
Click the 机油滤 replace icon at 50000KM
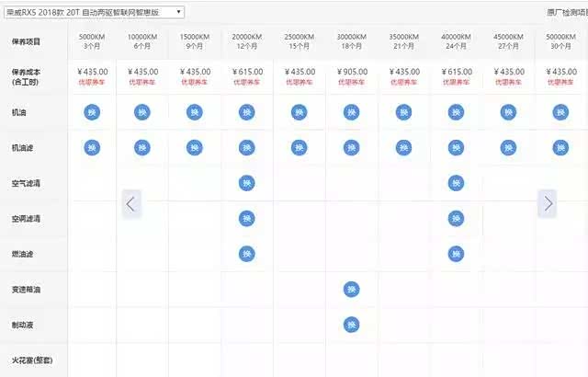click(x=560, y=147)
